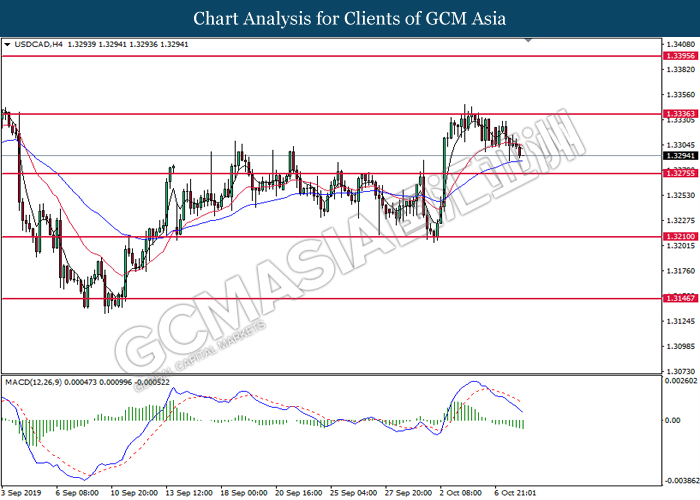Select the 1.32100 red price tag
The image size is (700, 500).
pyautogui.click(x=679, y=237)
